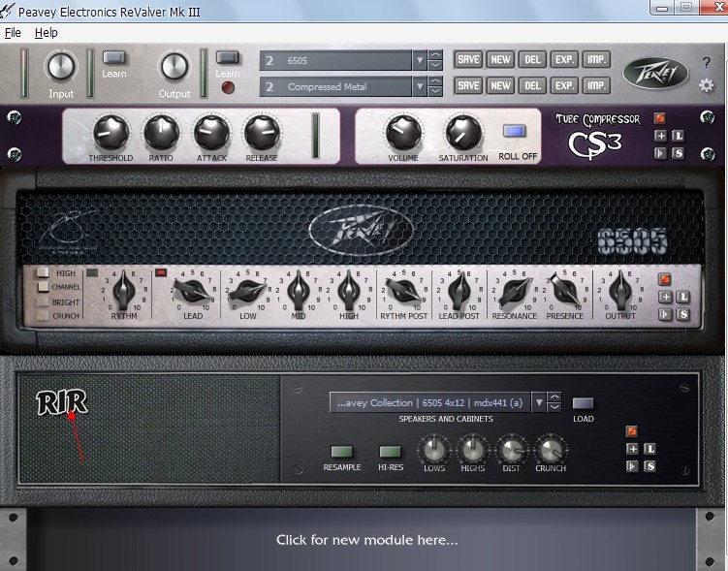The image size is (728, 571).
Task: Toggle the CHANNEL switch on amp
Action: [43, 286]
